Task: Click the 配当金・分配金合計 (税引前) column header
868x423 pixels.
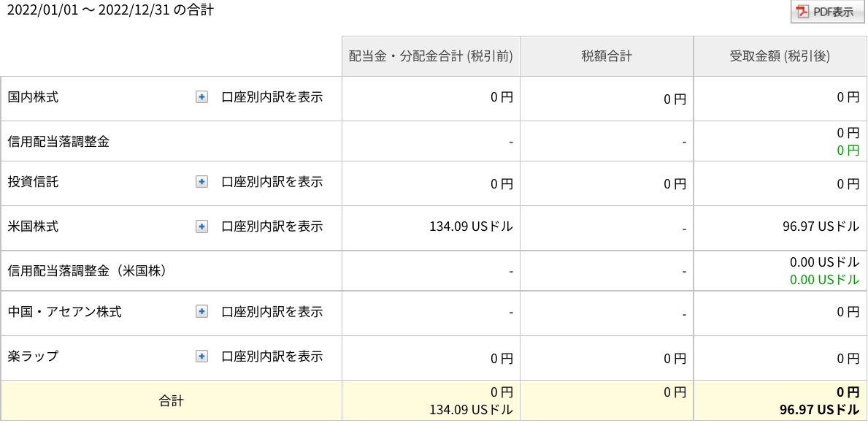Action: pos(431,56)
